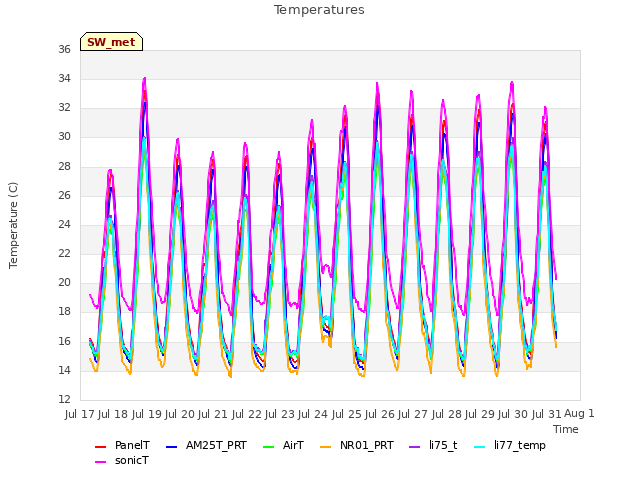Image resolution: width=640 pixels, height=480 pixels.
Task: Click the green AirT legend swatch
Action: pyautogui.click(x=269, y=447)
